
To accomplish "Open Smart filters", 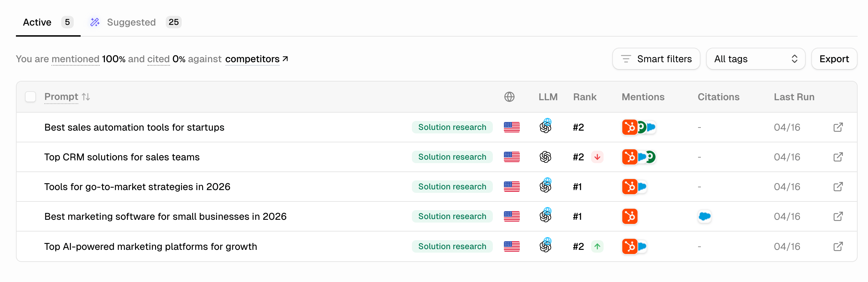I will point(656,59).
